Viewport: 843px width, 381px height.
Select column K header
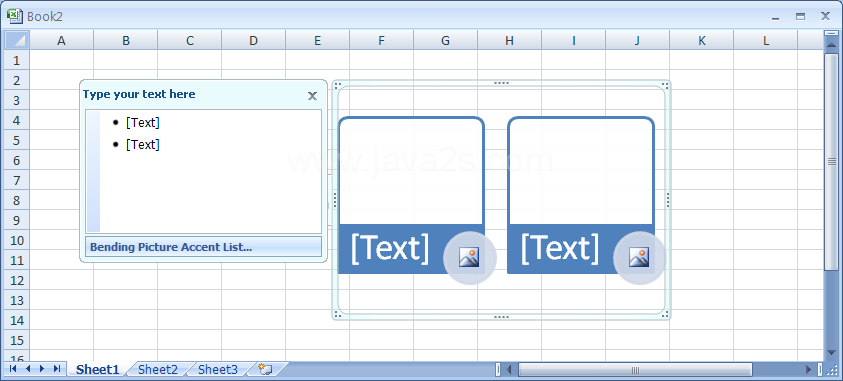(702, 40)
